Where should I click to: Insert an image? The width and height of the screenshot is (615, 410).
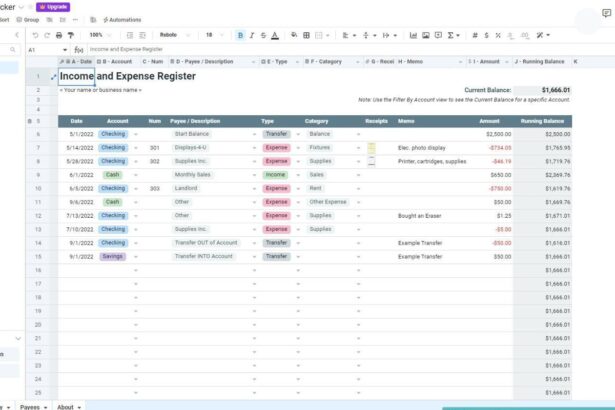point(426,35)
